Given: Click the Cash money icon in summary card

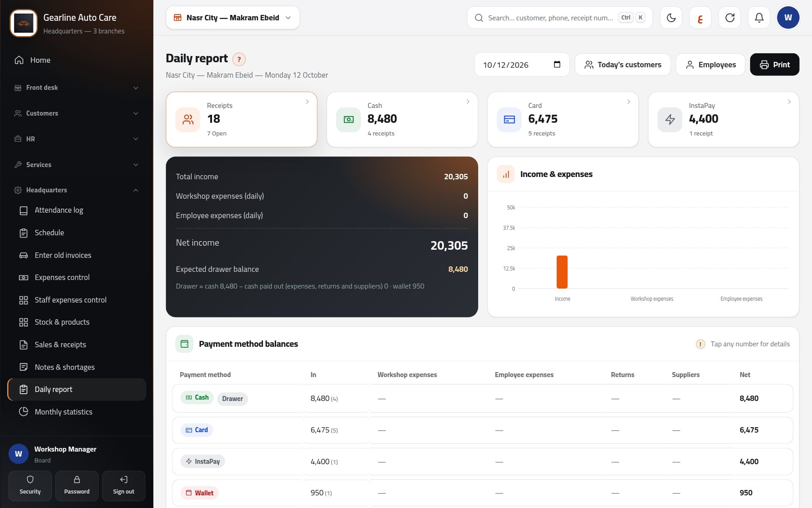Looking at the screenshot, I should tap(348, 120).
